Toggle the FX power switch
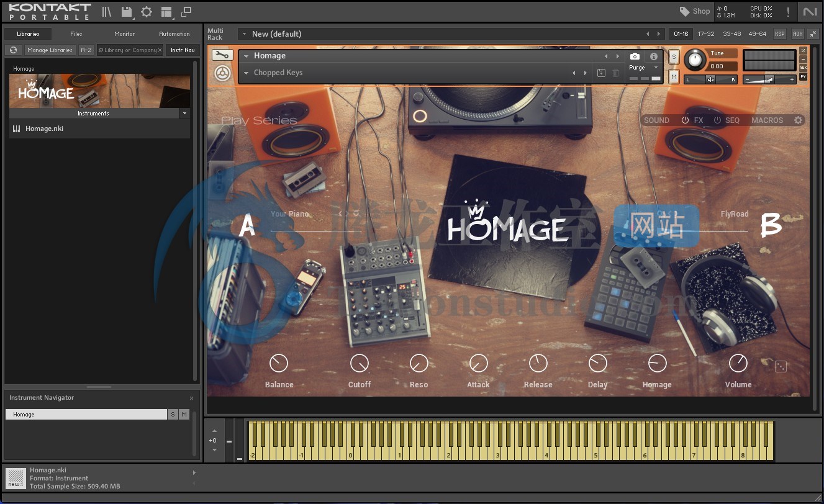Viewport: 824px width, 504px height. (x=686, y=120)
